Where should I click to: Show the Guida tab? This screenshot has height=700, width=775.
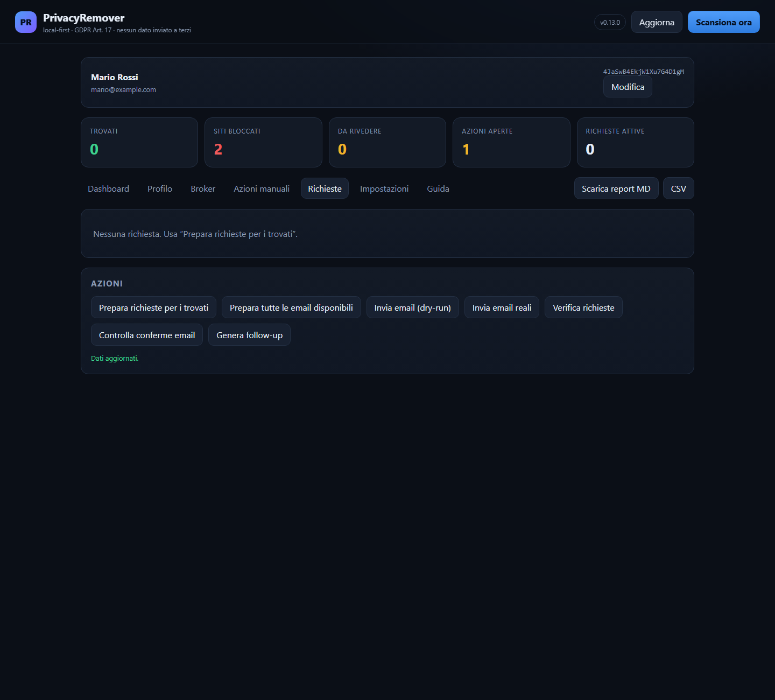coord(438,188)
